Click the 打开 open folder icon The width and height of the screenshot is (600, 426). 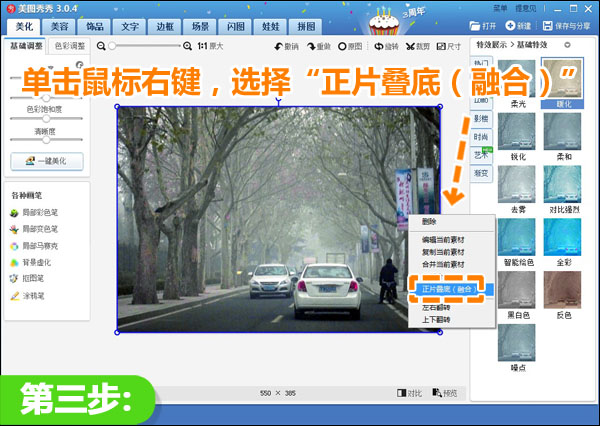pos(474,26)
